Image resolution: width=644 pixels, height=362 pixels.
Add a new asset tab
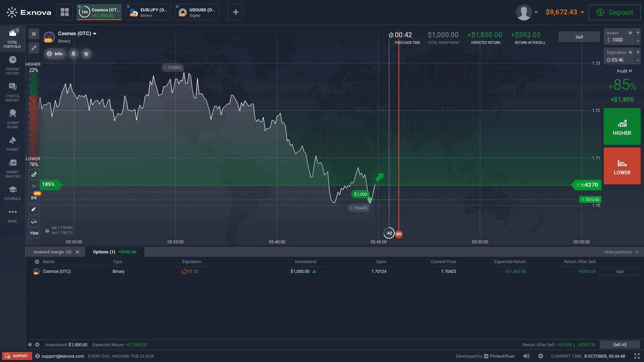(x=235, y=12)
